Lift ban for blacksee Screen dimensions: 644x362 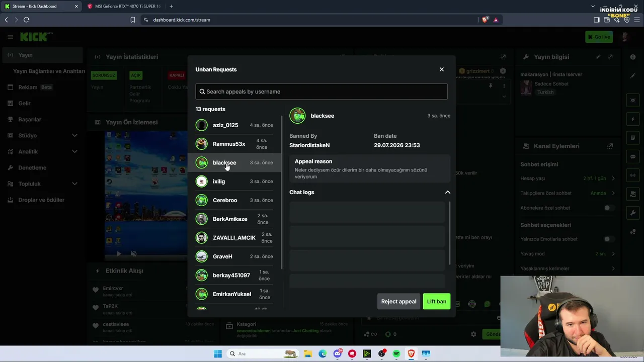437,301
